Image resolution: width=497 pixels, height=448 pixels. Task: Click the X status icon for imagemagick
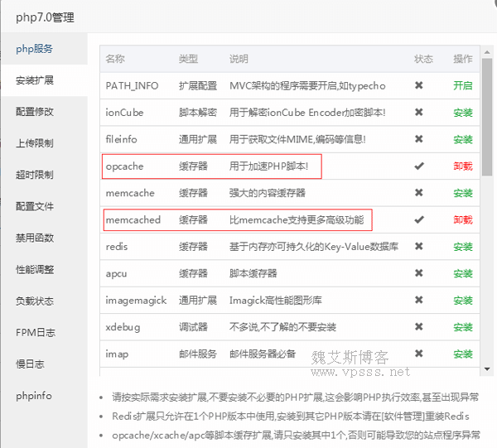419,300
